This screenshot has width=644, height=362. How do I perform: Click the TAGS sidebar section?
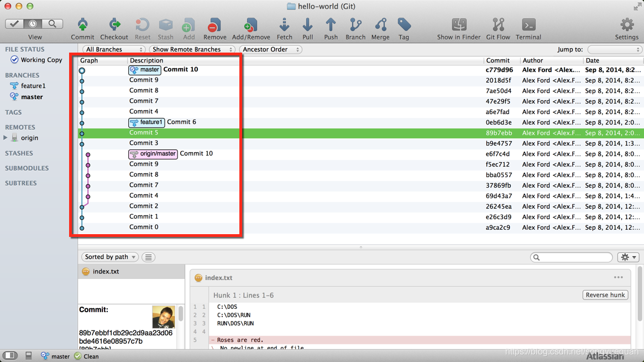coord(13,112)
